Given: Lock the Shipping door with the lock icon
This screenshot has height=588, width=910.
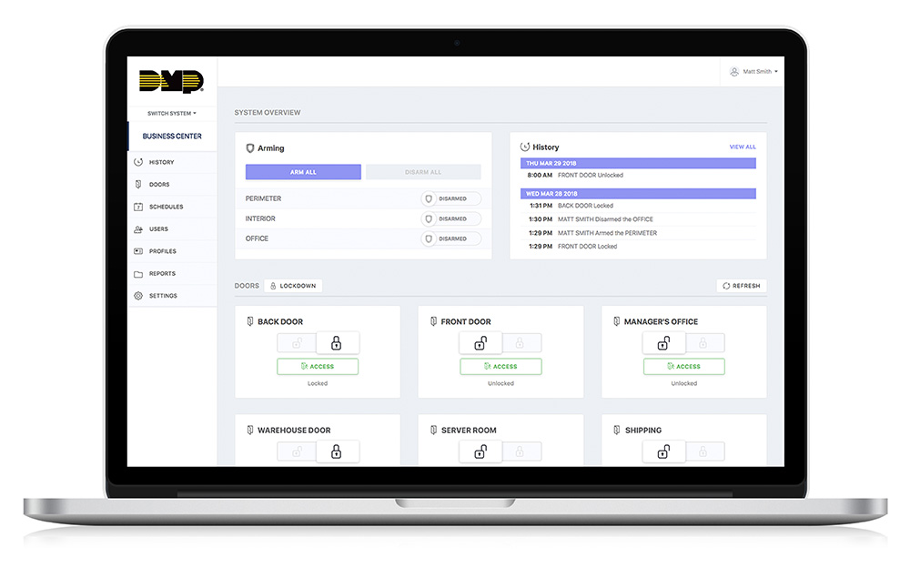Looking at the screenshot, I should 704,451.
